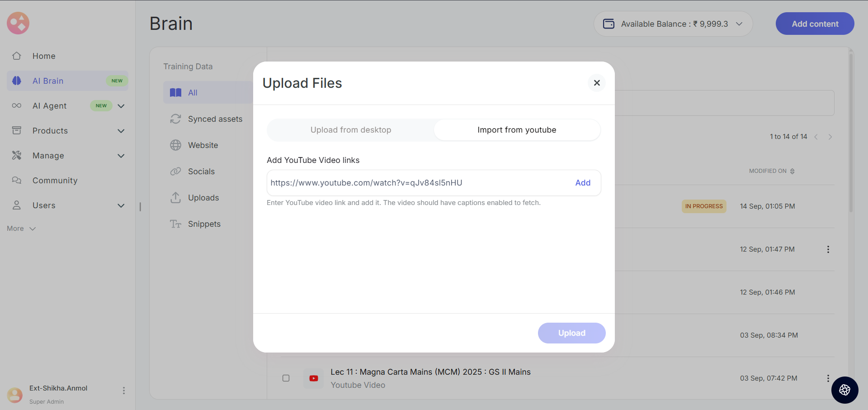Open Home via its house icon
Image resolution: width=868 pixels, height=410 pixels.
[x=17, y=56]
